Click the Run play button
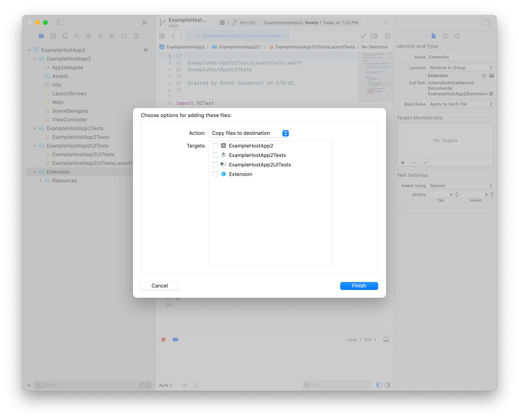 click(145, 23)
